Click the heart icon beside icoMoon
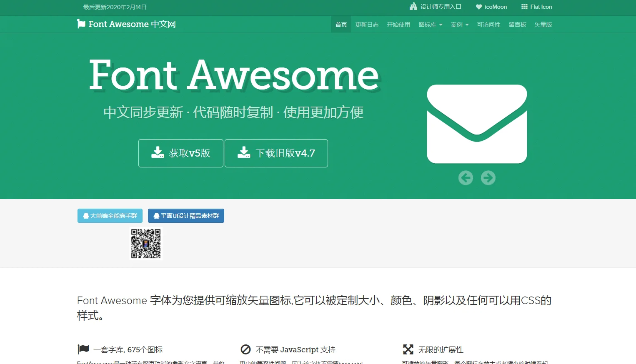The height and width of the screenshot is (364, 636). click(x=479, y=7)
